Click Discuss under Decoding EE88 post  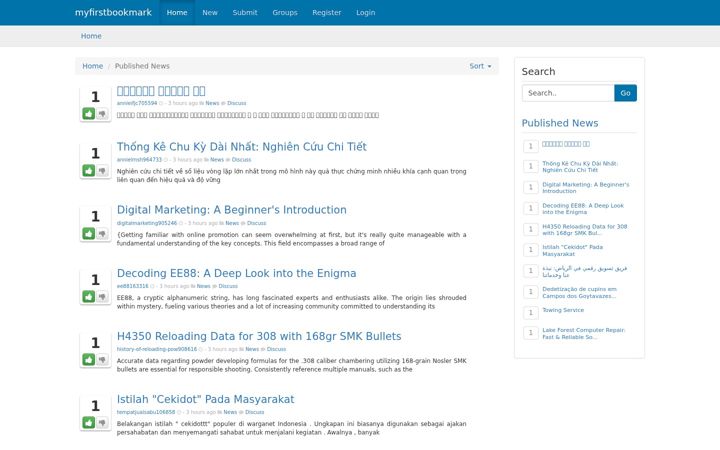click(228, 286)
